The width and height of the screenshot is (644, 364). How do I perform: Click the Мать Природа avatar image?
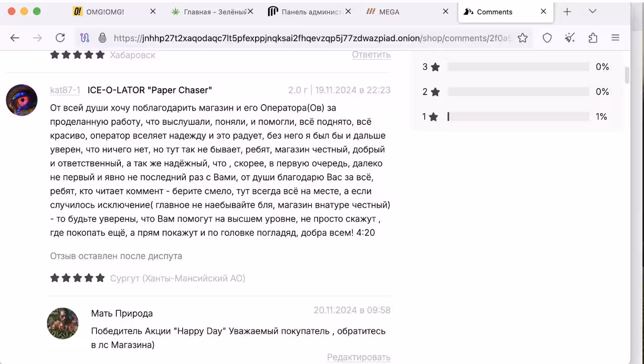[x=63, y=323]
